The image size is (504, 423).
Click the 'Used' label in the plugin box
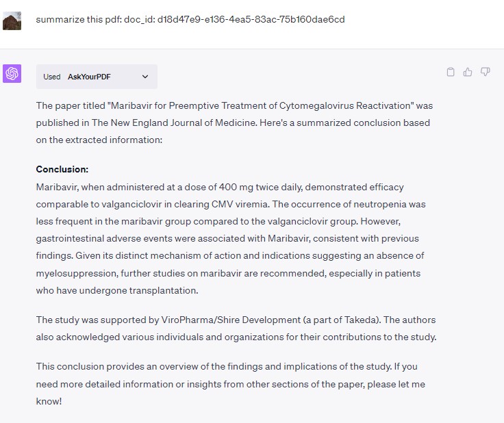[x=52, y=77]
